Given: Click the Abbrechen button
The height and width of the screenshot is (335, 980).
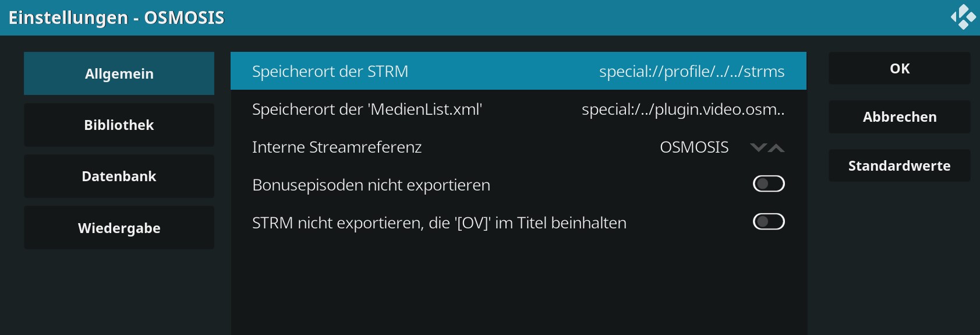Looking at the screenshot, I should (x=899, y=117).
